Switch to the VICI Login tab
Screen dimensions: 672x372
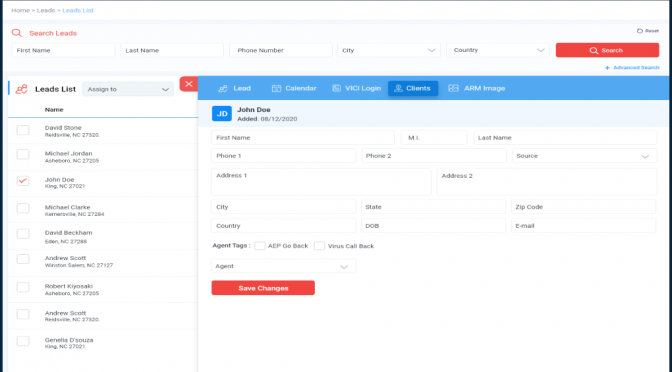pos(357,88)
